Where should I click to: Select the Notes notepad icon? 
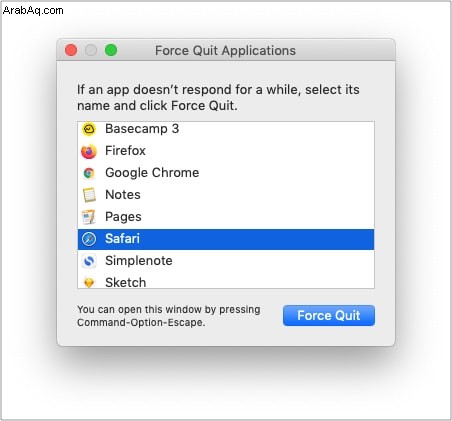coord(89,195)
